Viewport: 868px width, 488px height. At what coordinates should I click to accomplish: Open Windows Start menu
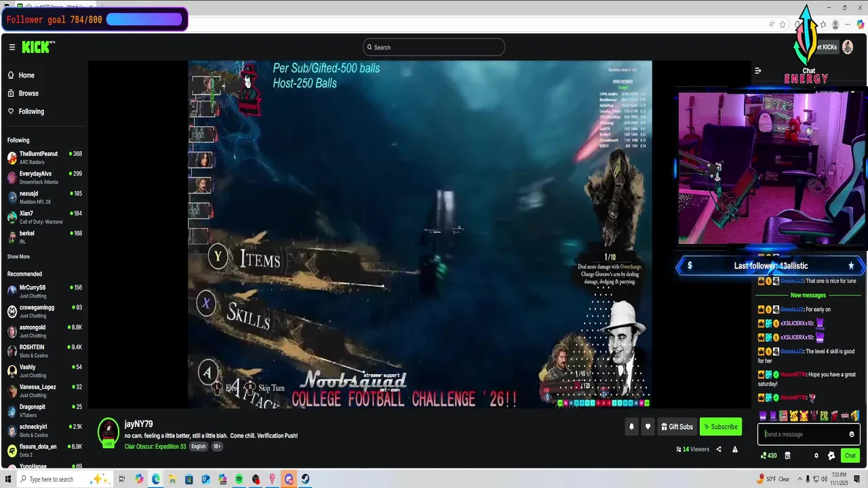7,479
